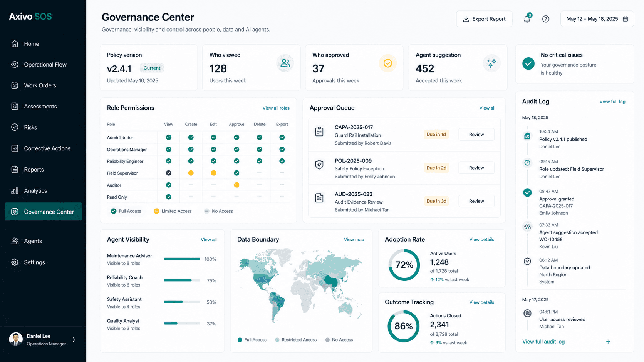Viewport: 644px width, 362px height.
Task: Open View all roles link
Action: 276,108
